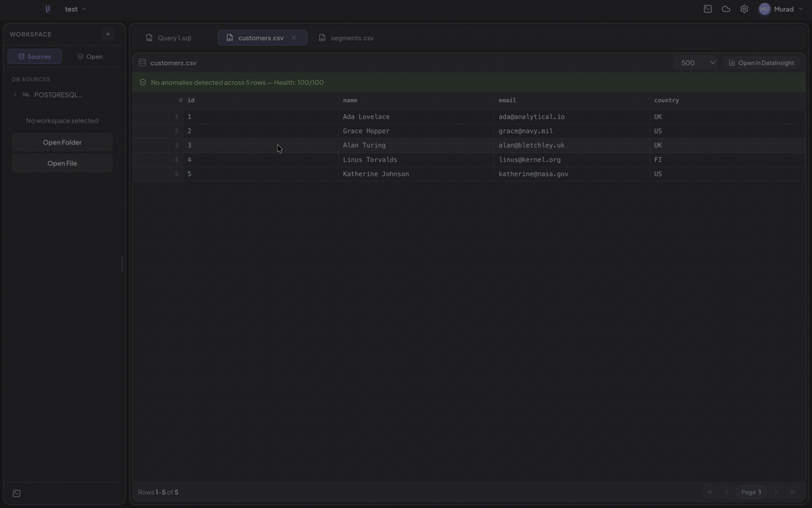Click the cloud icon in top bar
The height and width of the screenshot is (508, 812).
click(726, 9)
